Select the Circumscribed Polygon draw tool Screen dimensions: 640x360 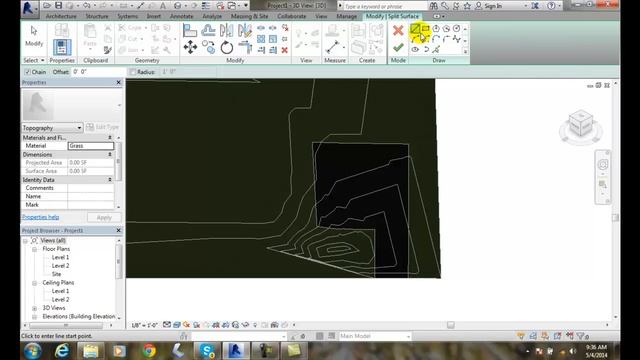coord(446,29)
